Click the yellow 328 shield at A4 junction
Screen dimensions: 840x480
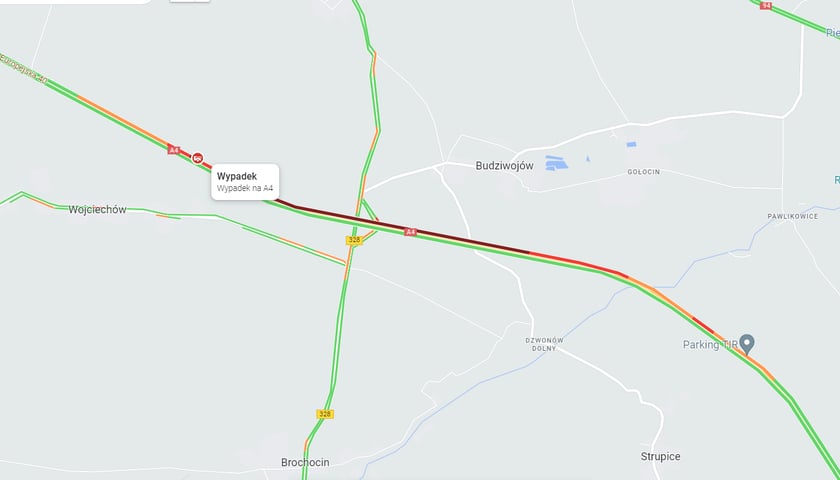pyautogui.click(x=354, y=240)
